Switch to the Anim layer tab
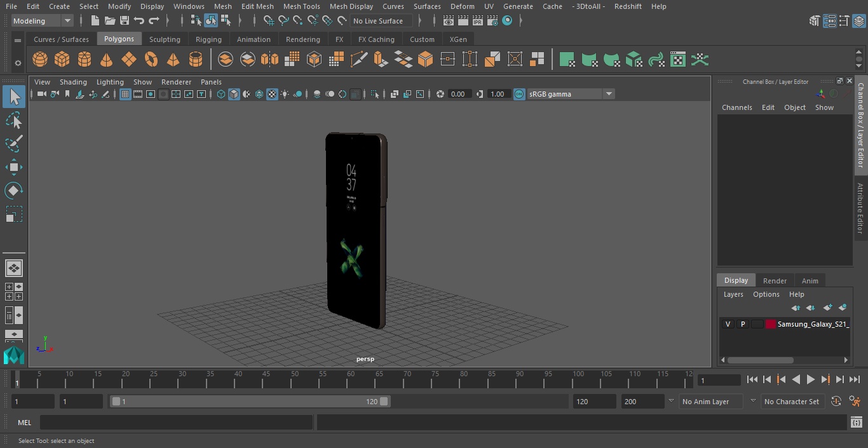 pyautogui.click(x=810, y=281)
